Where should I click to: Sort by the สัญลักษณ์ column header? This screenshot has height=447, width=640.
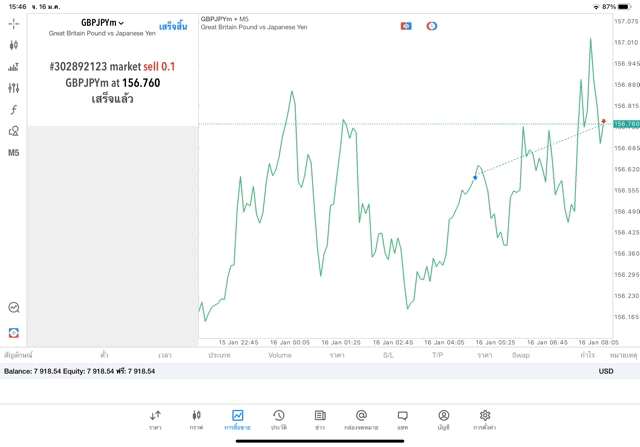pyautogui.click(x=18, y=355)
